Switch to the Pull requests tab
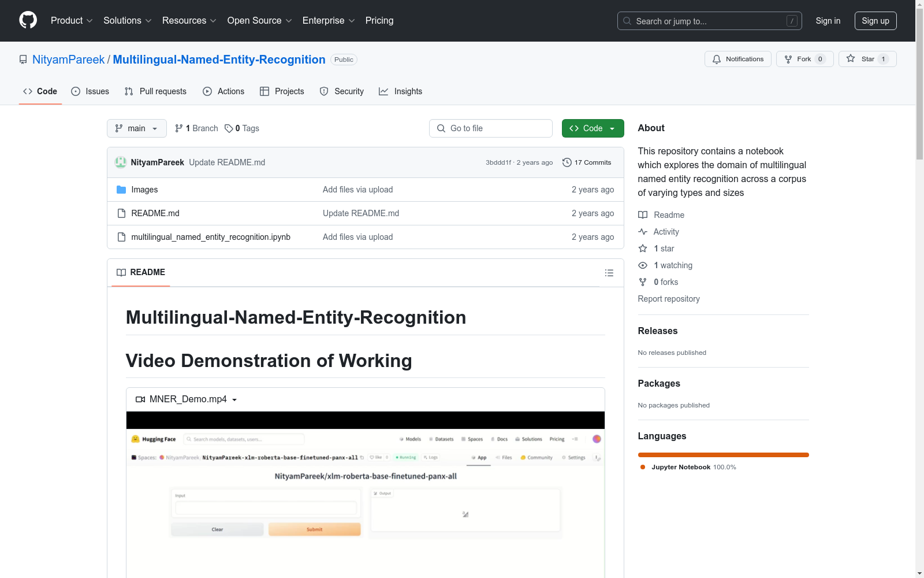The image size is (924, 578). pyautogui.click(x=156, y=91)
